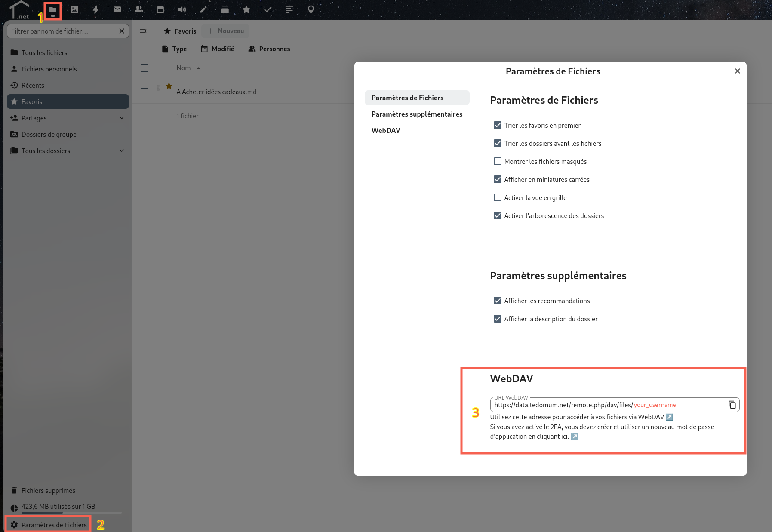Uncheck Trier les favoris en premier
The image size is (772, 532).
pos(498,125)
